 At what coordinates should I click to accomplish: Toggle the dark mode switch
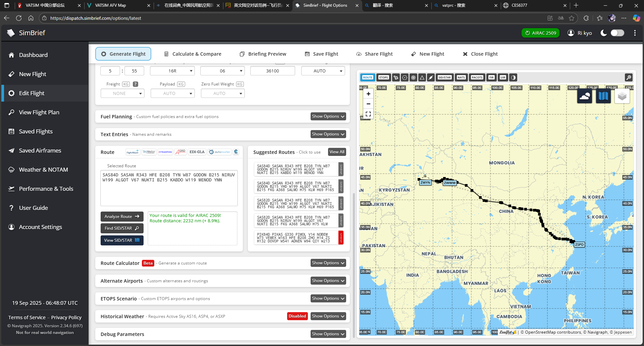tap(617, 33)
